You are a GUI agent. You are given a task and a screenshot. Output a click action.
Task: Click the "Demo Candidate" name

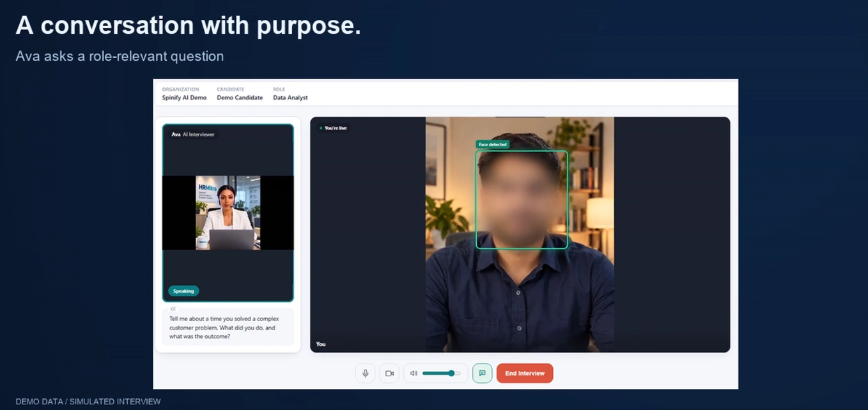[240, 98]
